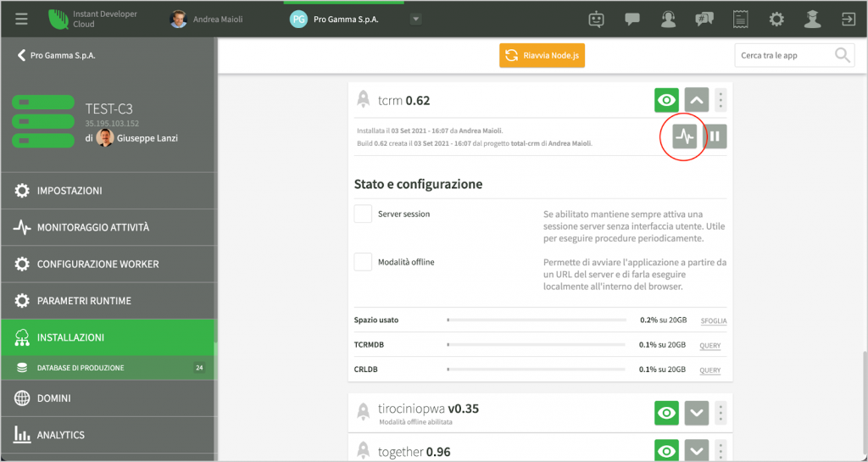
Task: Click the Spazio usato usage bar
Action: click(x=537, y=320)
